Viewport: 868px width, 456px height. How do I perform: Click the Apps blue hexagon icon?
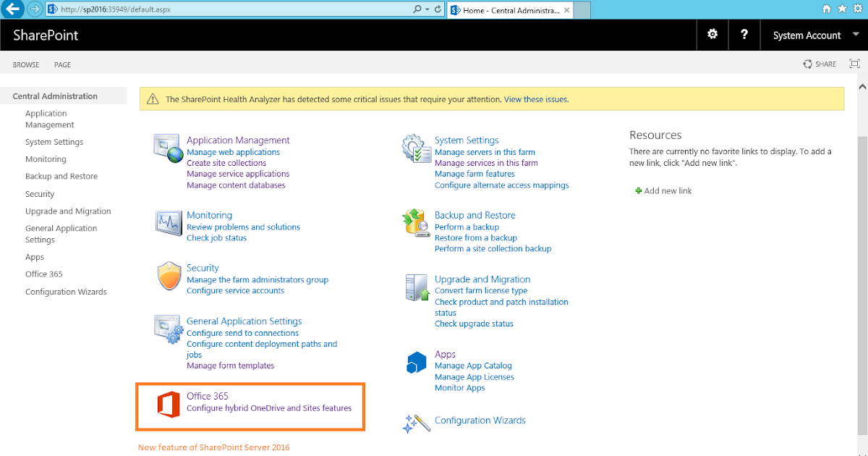tap(417, 362)
